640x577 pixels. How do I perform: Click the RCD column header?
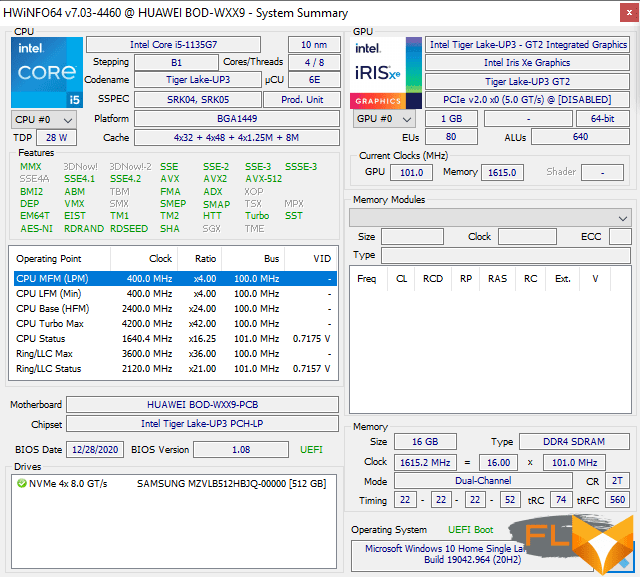433,279
